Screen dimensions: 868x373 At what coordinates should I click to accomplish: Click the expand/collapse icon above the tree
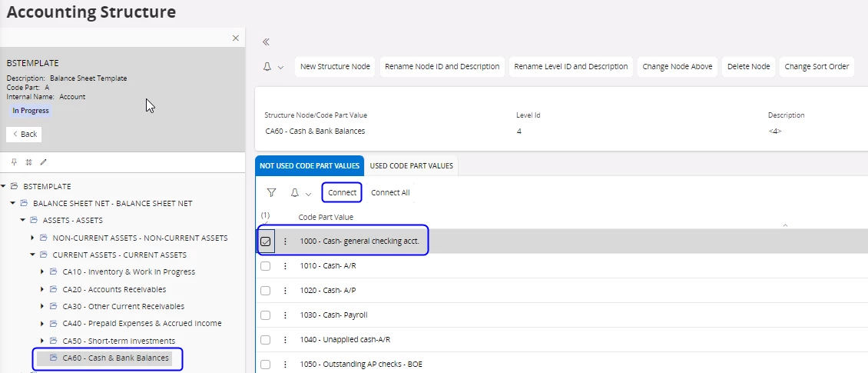[28, 162]
